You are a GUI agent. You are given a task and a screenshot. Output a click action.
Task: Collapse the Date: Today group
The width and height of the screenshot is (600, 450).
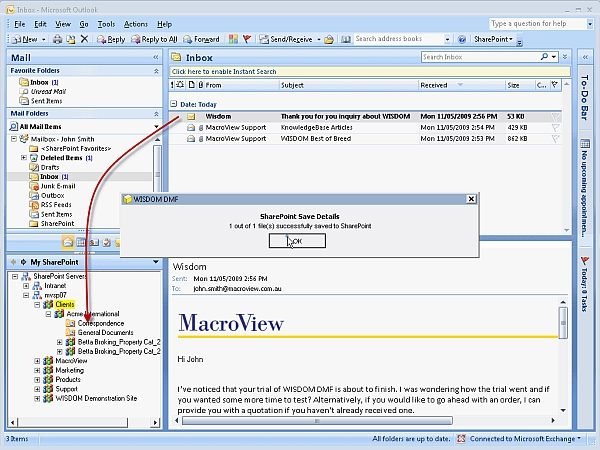174,104
